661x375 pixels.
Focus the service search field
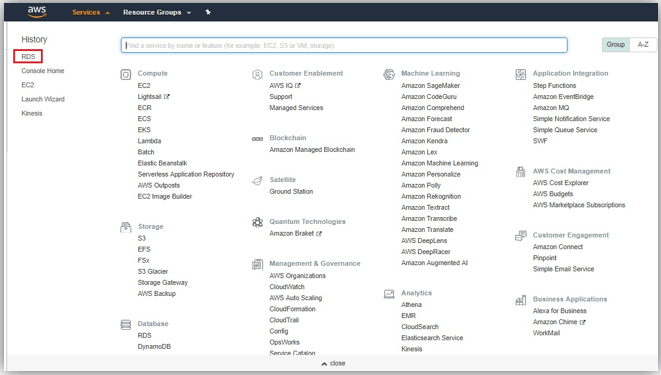[344, 45]
